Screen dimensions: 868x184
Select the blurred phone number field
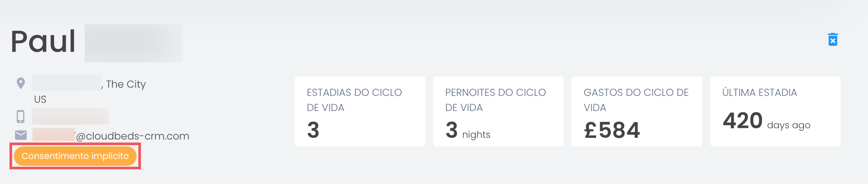click(70, 116)
